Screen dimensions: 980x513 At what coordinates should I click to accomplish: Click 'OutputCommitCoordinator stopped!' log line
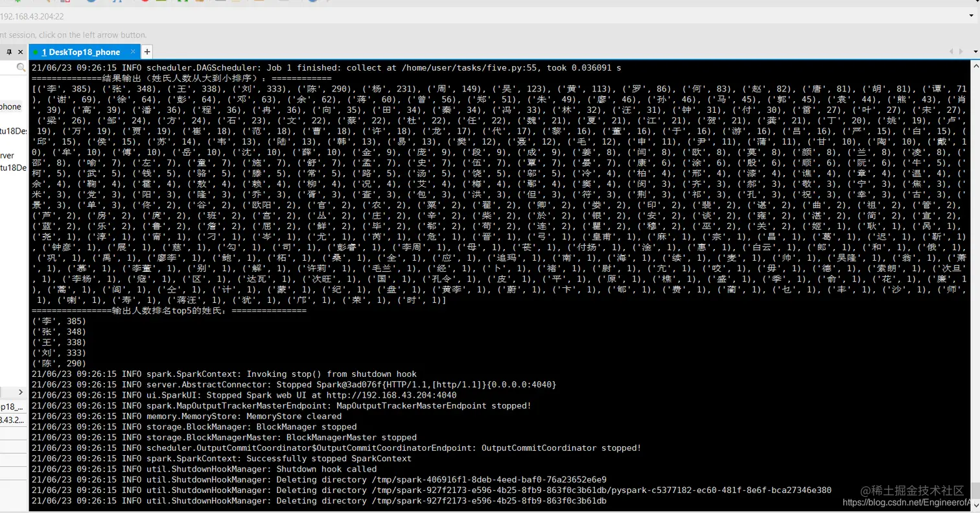click(x=336, y=447)
